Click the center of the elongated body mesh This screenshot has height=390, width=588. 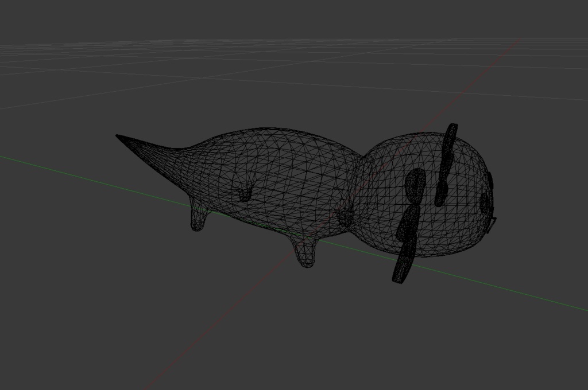coord(276,178)
